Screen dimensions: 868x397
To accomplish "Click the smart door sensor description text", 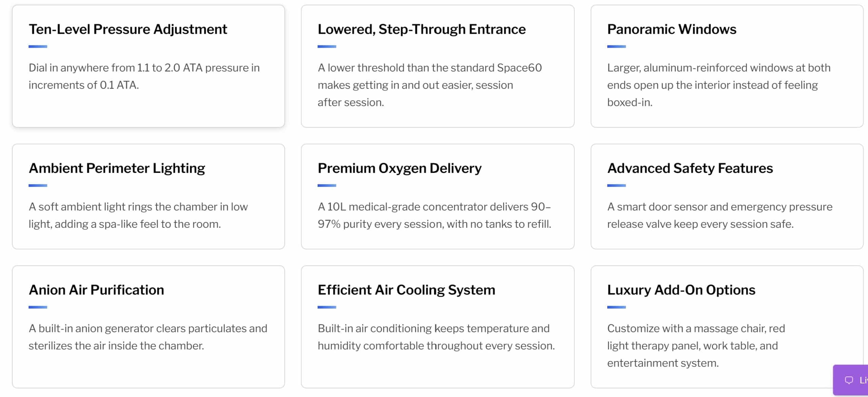I will [x=719, y=215].
